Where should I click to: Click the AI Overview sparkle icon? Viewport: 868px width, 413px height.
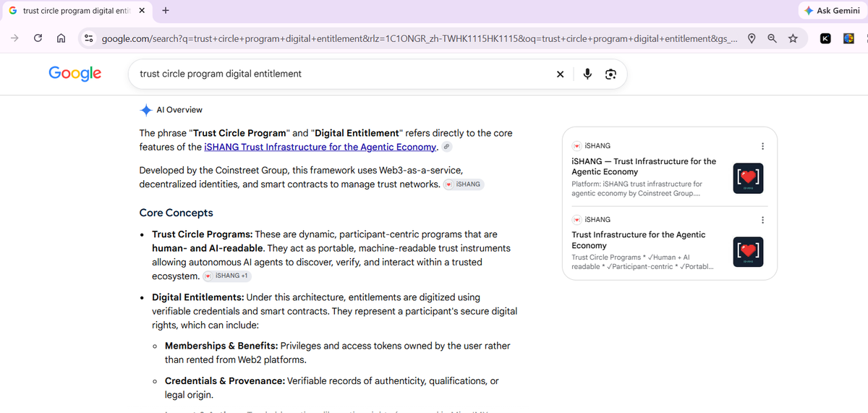(145, 110)
